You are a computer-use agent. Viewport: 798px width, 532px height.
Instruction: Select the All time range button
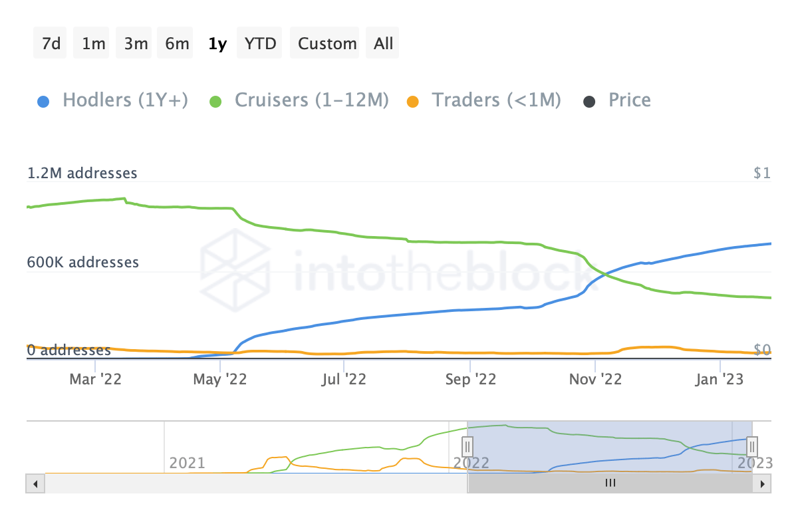point(382,43)
